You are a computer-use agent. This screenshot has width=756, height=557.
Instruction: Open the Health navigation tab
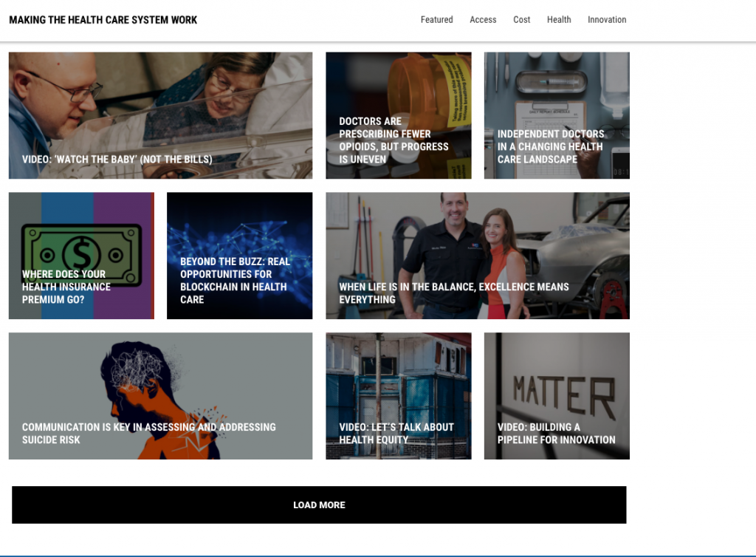pos(559,20)
